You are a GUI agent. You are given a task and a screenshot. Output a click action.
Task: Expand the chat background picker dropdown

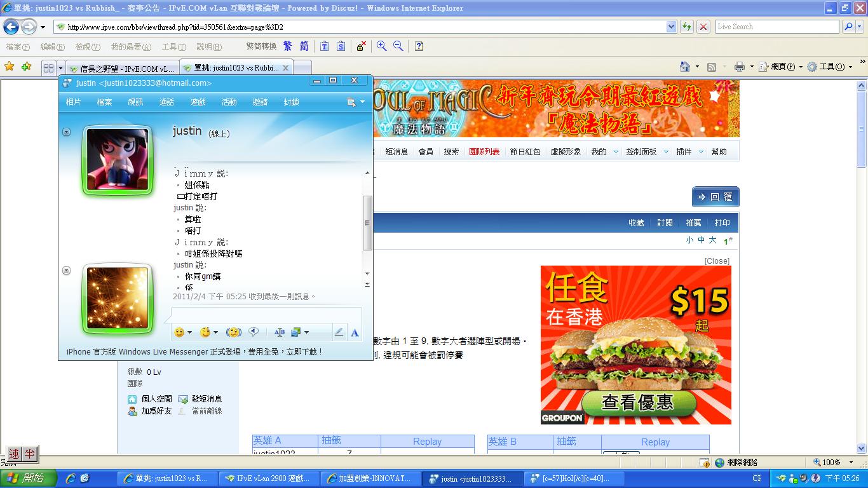click(306, 332)
